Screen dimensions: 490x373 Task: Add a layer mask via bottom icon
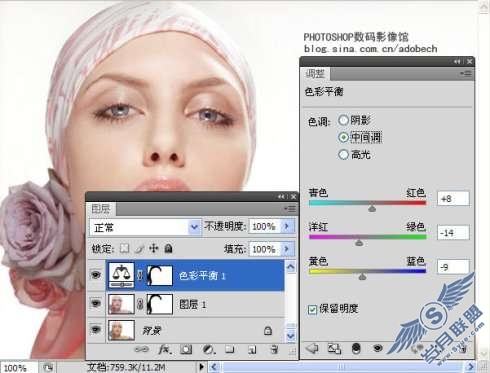[186, 349]
